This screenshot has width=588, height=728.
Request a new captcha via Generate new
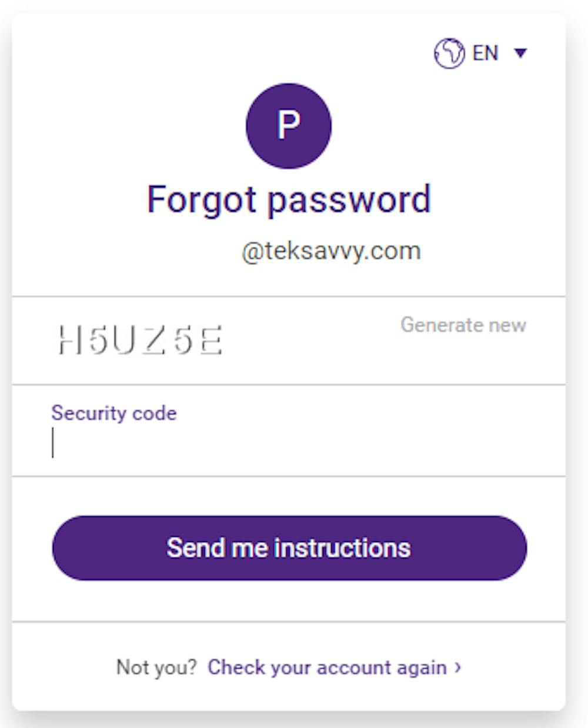tap(463, 325)
